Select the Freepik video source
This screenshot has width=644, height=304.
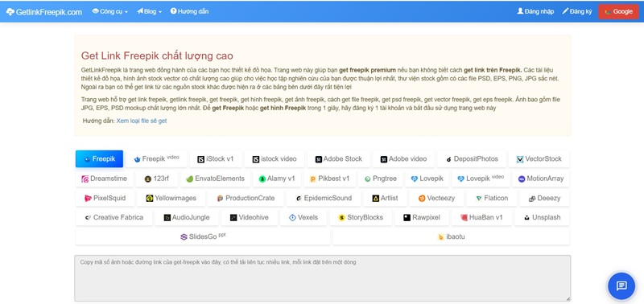coord(156,158)
